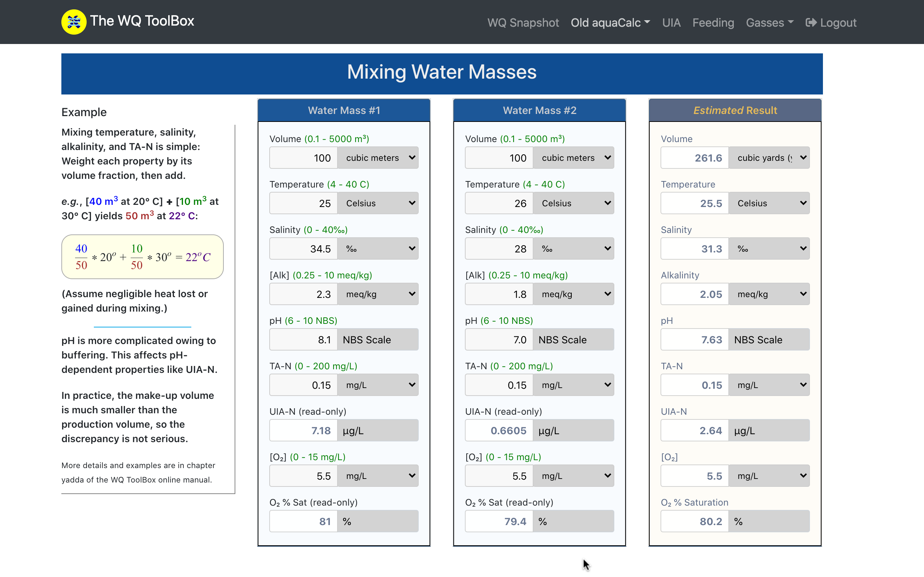The image size is (924, 577).
Task: Expand the Gasses navigation menu
Action: [769, 22]
